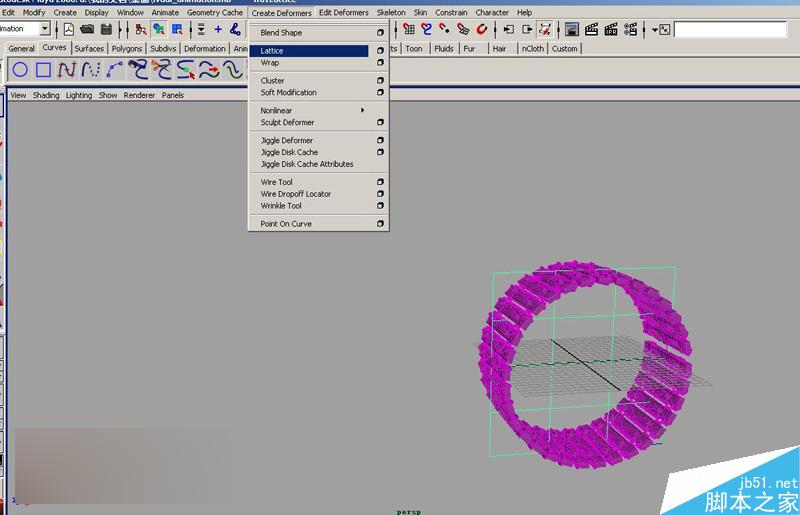The height and width of the screenshot is (515, 800).
Task: Click the select by hierarchy icon
Action: 141,30
